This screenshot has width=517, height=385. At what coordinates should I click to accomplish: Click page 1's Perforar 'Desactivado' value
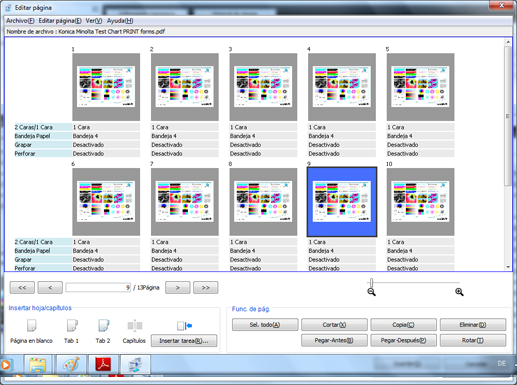tap(106, 153)
